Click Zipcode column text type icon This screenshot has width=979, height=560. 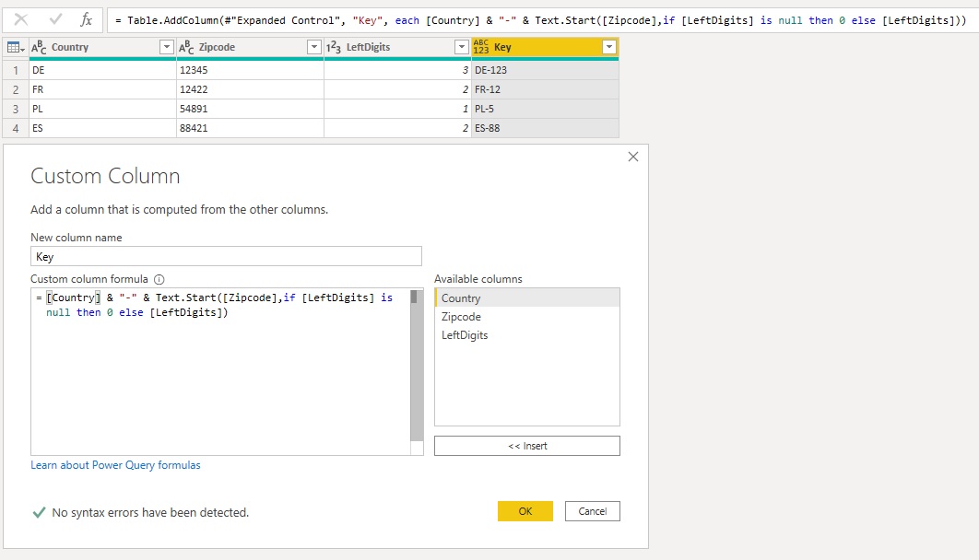(x=186, y=47)
